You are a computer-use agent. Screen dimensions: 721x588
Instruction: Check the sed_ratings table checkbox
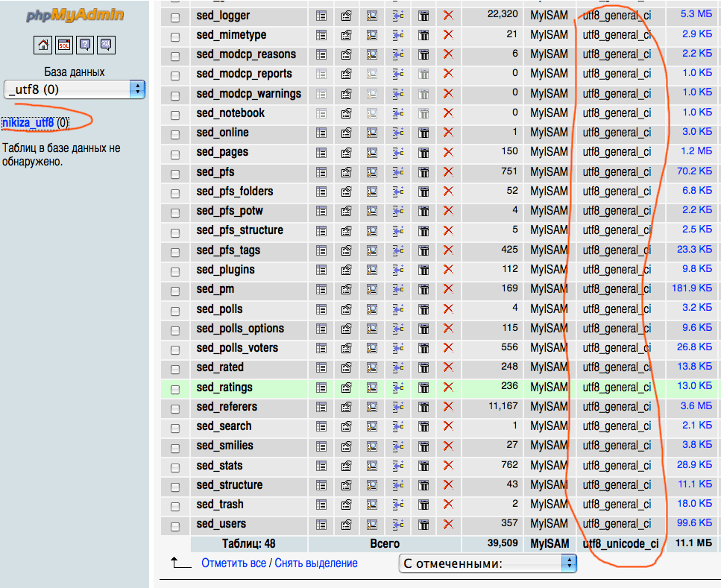[x=175, y=388]
